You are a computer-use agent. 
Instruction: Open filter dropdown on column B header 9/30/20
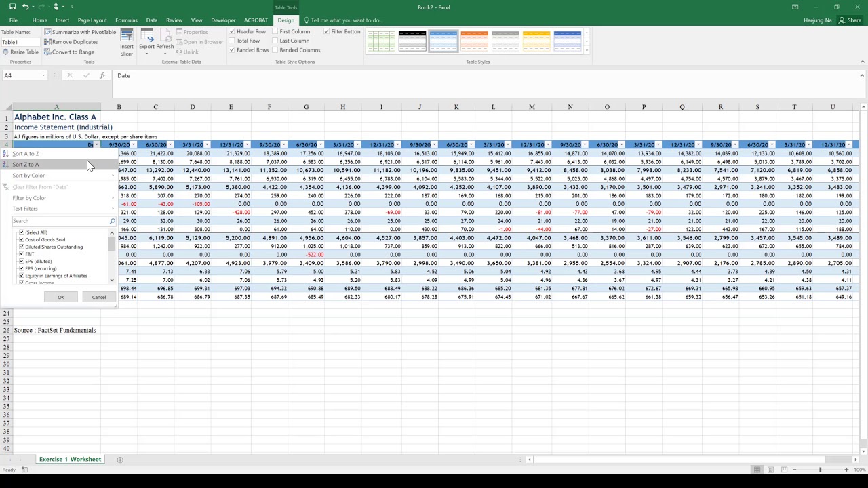[133, 145]
